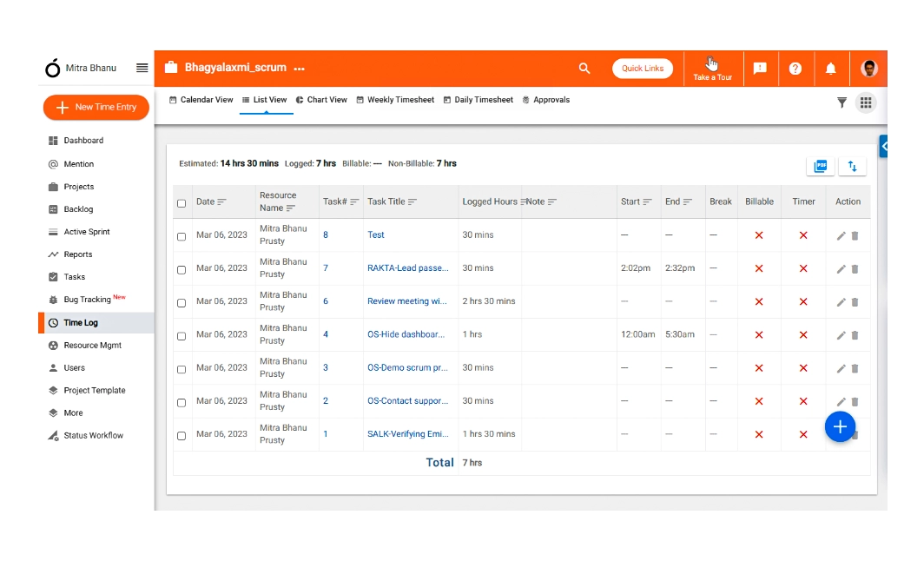
Task: Open the filter funnel icon
Action: click(841, 102)
